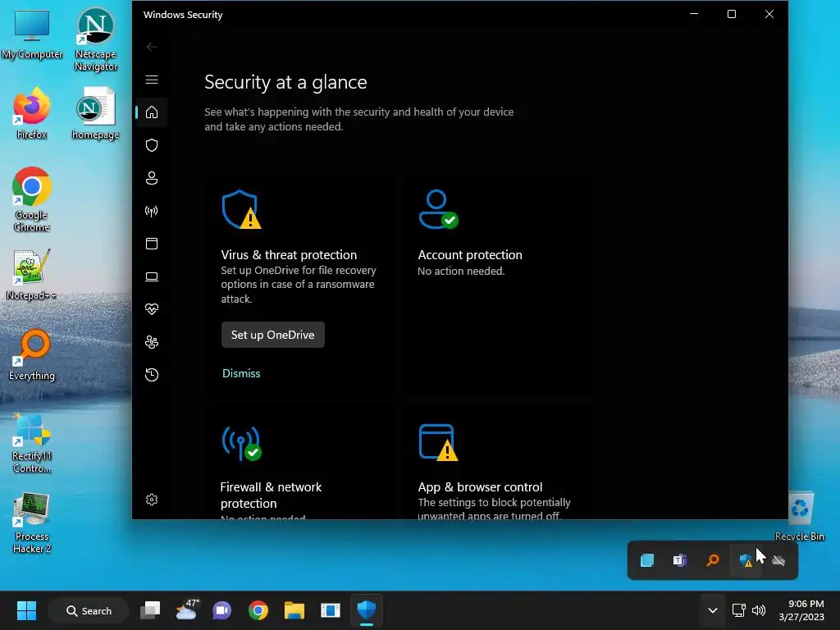840x630 pixels.
Task: Launch Chrome from the taskbar
Action: point(258,610)
